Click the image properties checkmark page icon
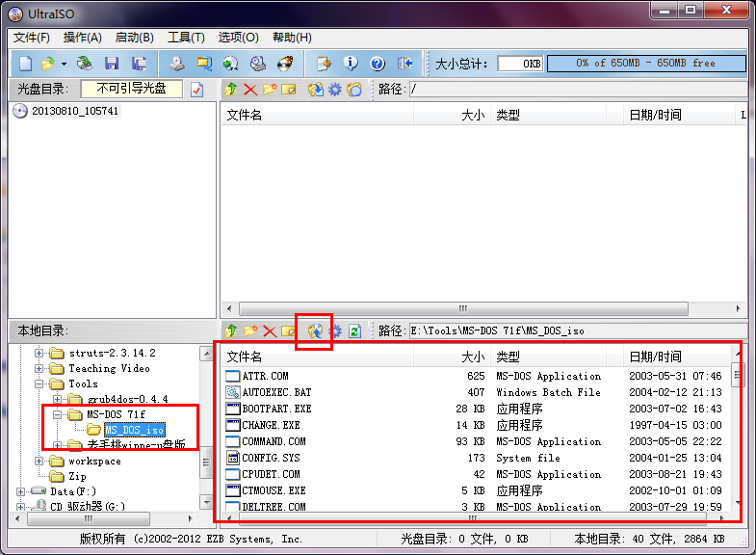Image resolution: width=756 pixels, height=555 pixels. tap(196, 90)
